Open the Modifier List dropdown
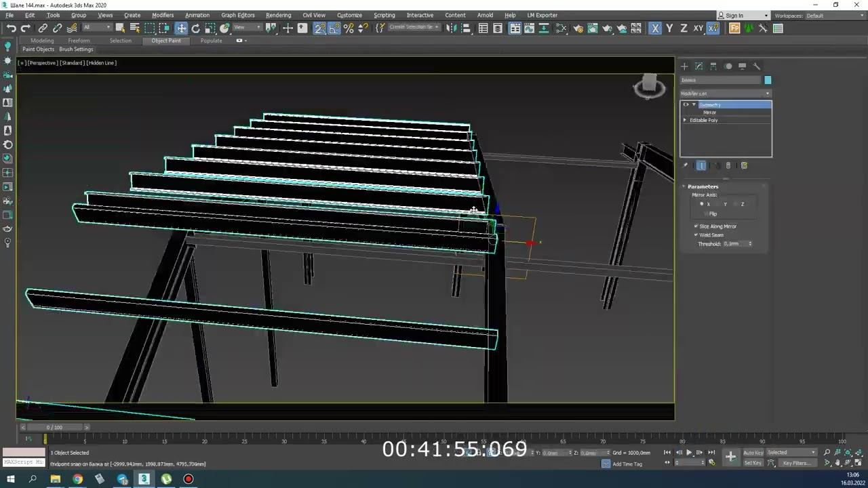The width and height of the screenshot is (868, 488). [726, 94]
